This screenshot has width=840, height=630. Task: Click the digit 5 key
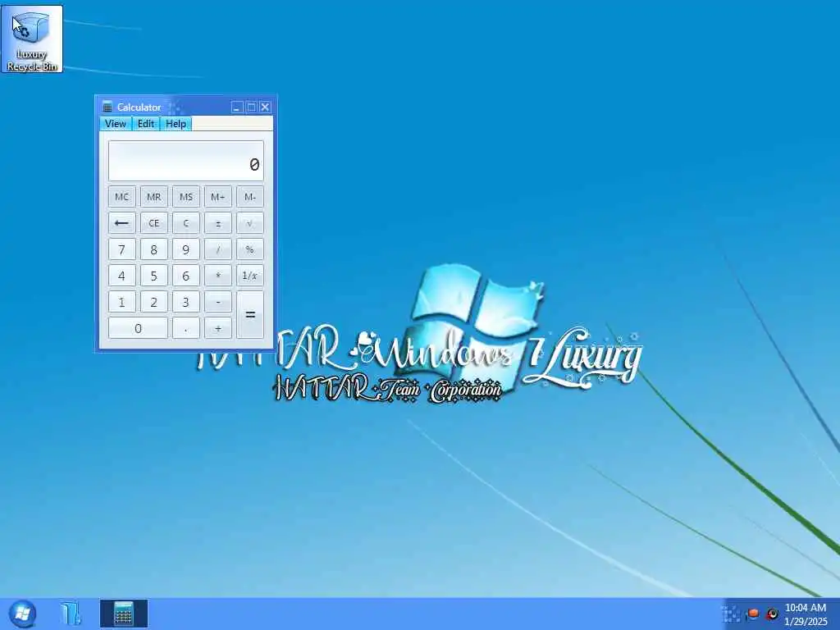pos(153,276)
